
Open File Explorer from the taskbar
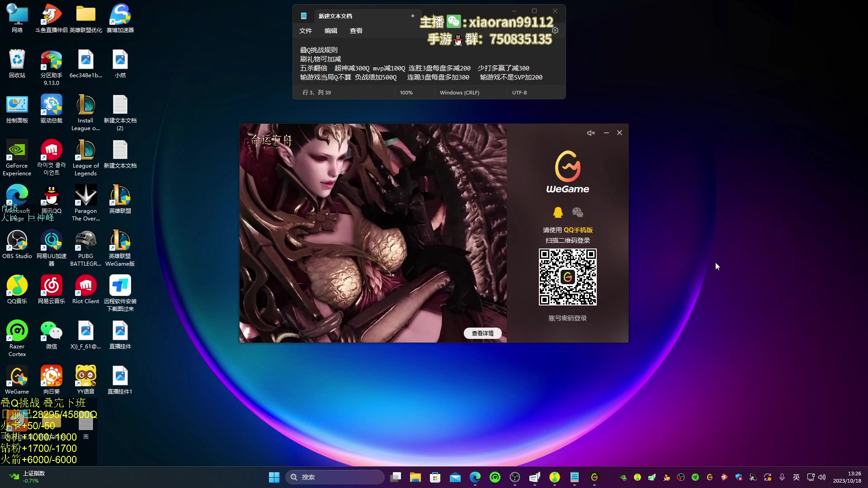point(415,477)
